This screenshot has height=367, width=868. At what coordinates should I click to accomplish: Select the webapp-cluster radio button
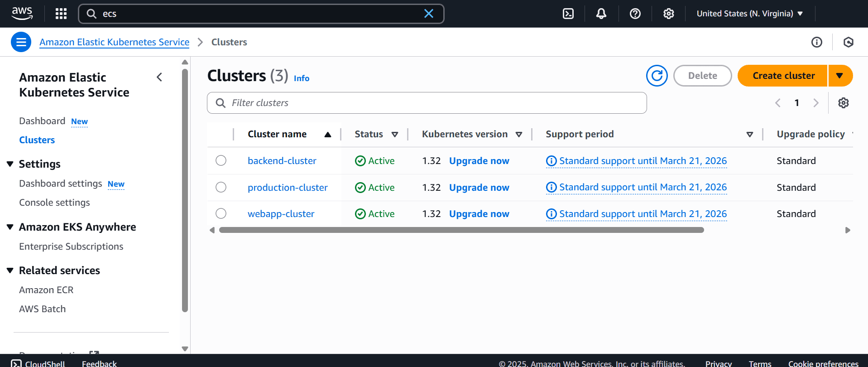coord(221,213)
